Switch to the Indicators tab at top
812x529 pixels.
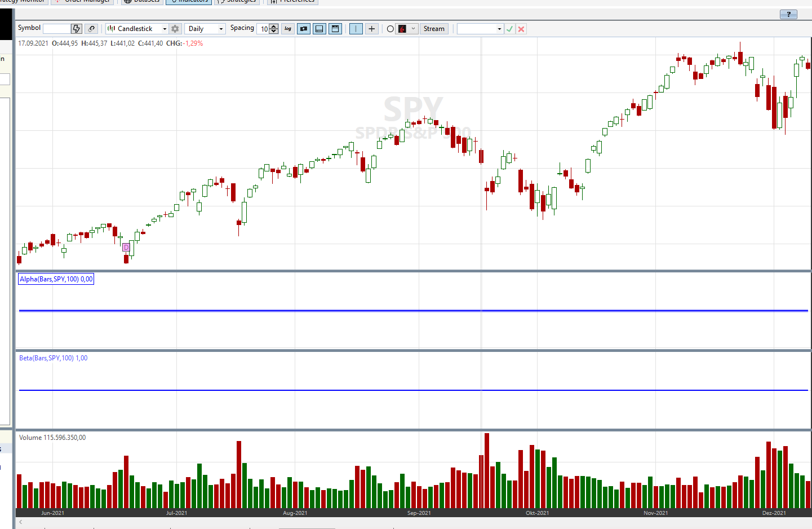coord(189,2)
